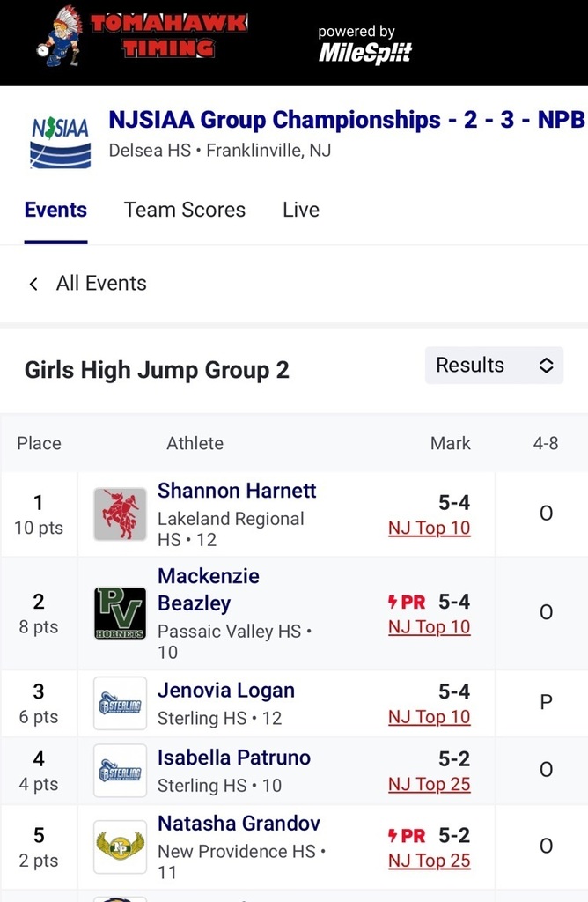Open New Providence HS team logo
Viewport: 588px width, 902px height.
120,847
